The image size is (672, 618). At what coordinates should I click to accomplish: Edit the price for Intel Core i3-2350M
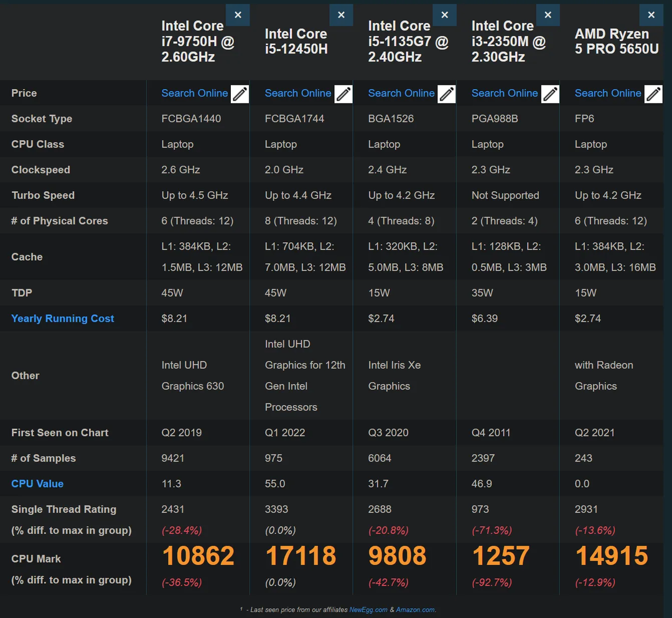click(549, 95)
